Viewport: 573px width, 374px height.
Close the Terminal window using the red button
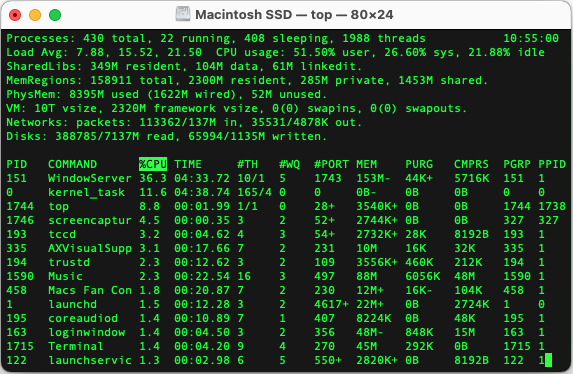click(15, 15)
